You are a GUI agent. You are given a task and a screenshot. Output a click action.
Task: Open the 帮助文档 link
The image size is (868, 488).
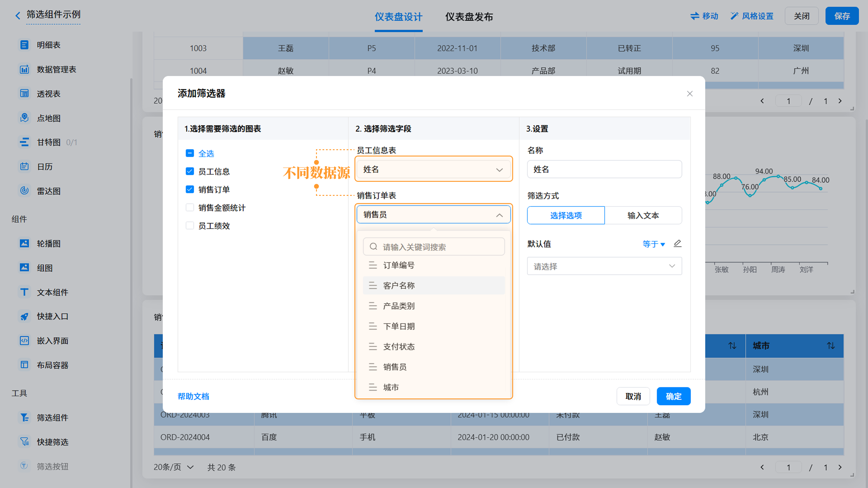tap(193, 396)
